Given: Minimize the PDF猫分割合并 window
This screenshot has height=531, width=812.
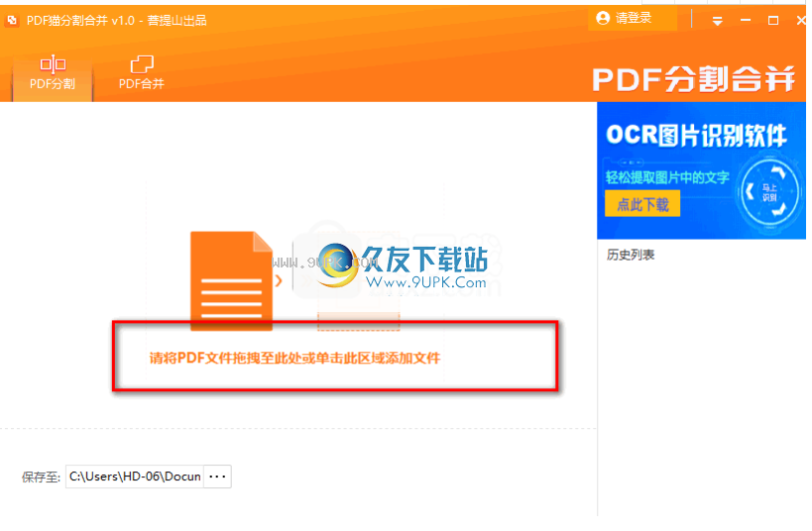Looking at the screenshot, I should [746, 21].
